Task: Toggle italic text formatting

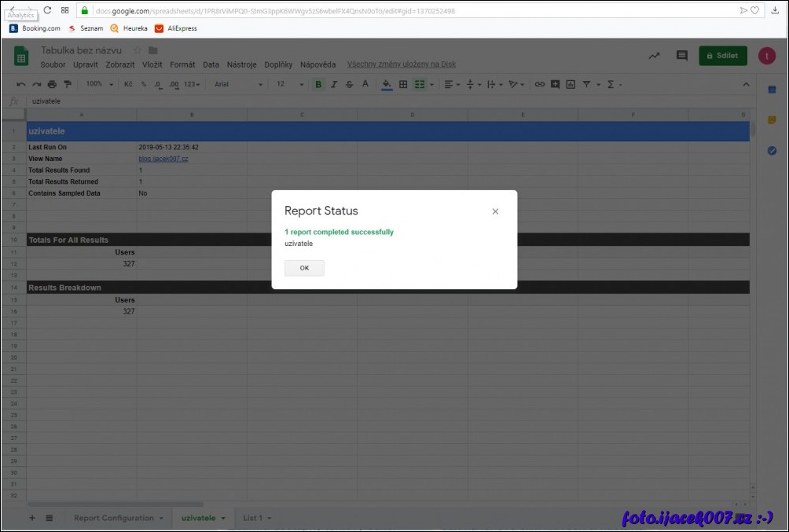Action: pos(334,84)
